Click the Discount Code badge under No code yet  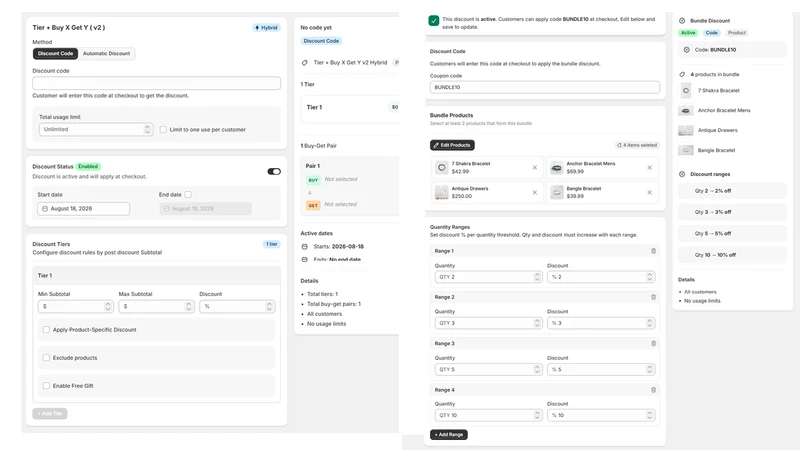point(321,41)
